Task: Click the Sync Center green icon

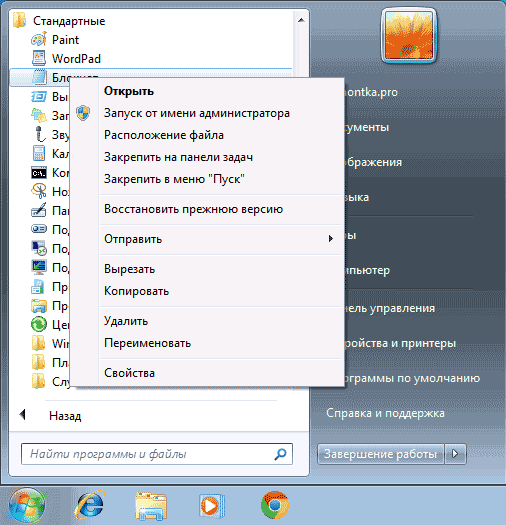Action: coord(39,324)
